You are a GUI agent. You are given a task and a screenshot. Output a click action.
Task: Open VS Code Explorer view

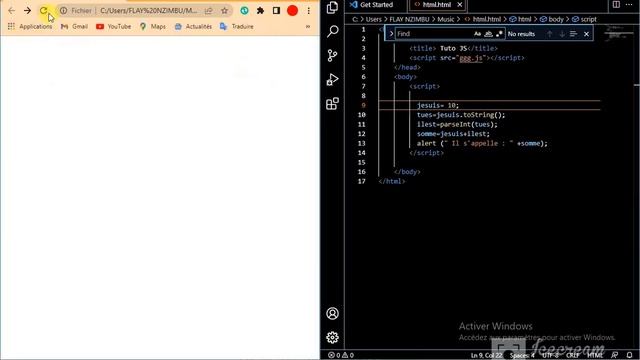332,7
